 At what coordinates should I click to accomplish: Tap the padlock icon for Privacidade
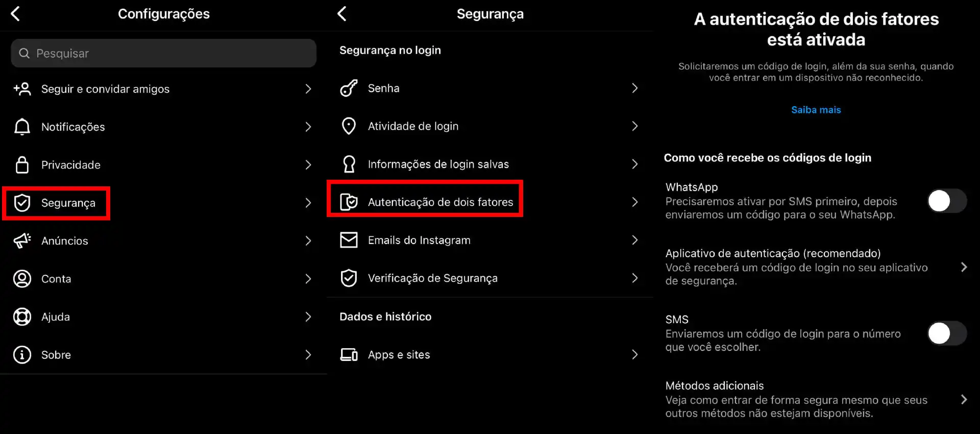pyautogui.click(x=22, y=165)
